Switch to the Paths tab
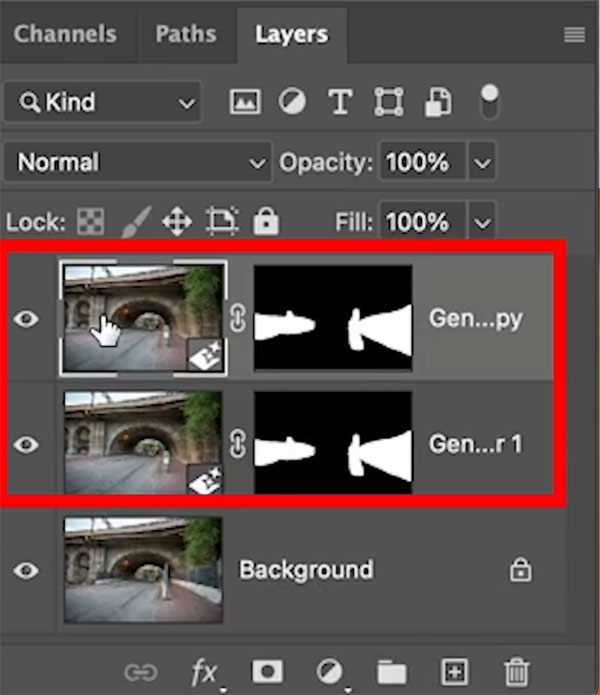This screenshot has height=695, width=600. pyautogui.click(x=186, y=34)
